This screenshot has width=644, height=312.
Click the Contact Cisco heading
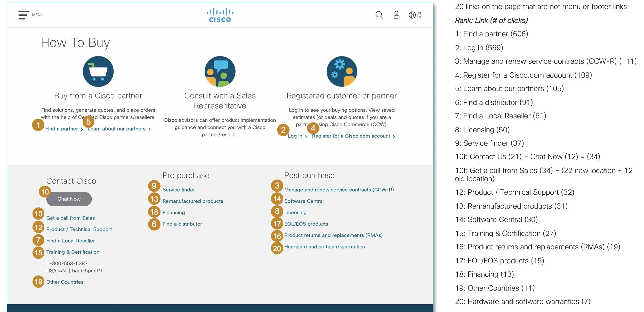point(71,181)
